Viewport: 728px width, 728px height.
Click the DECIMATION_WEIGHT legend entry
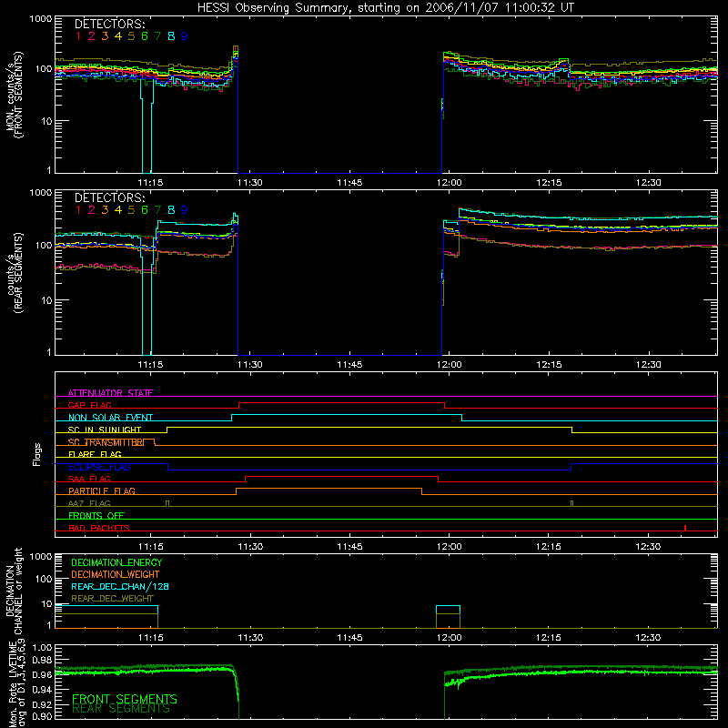tap(116, 574)
